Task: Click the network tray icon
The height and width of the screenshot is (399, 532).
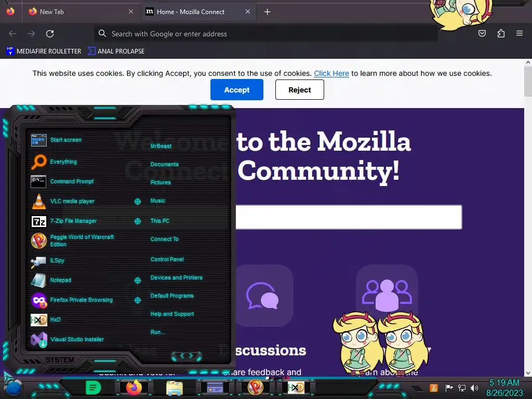Action: (x=462, y=388)
